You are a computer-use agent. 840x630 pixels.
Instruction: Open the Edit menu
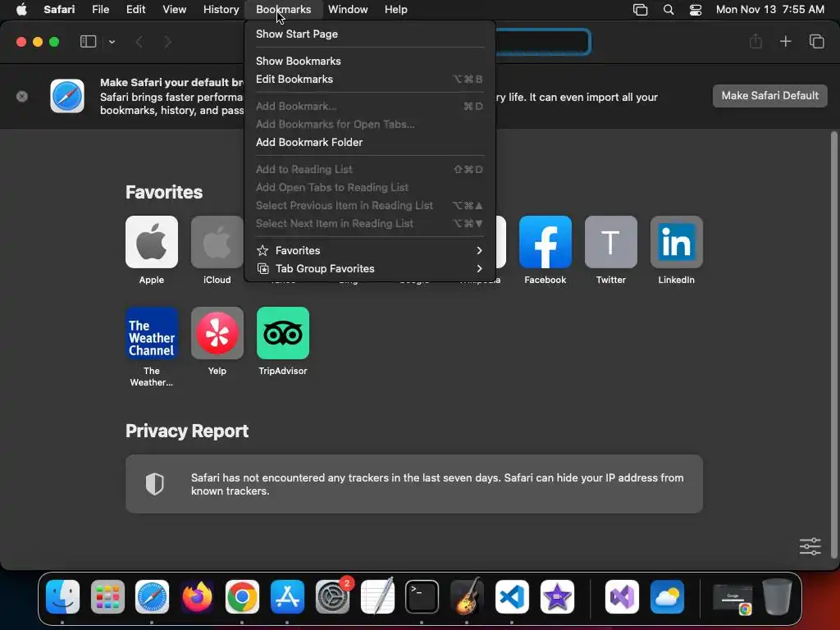[x=136, y=10]
